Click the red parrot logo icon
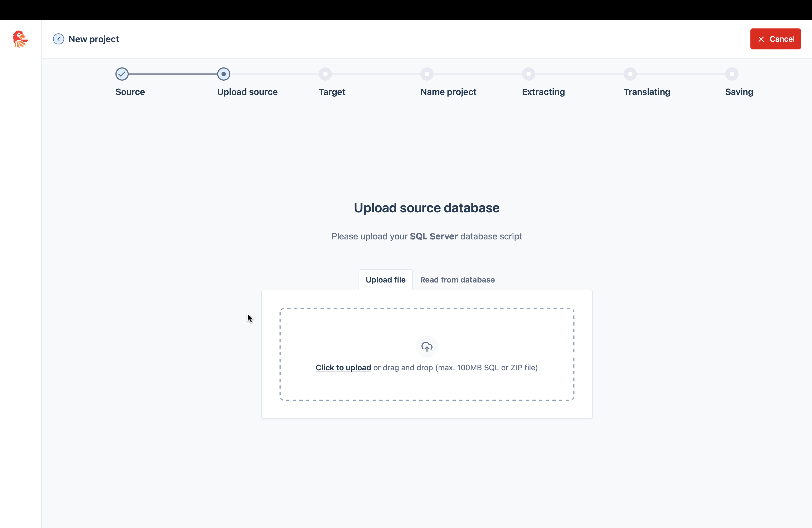This screenshot has width=812, height=528. (x=20, y=39)
